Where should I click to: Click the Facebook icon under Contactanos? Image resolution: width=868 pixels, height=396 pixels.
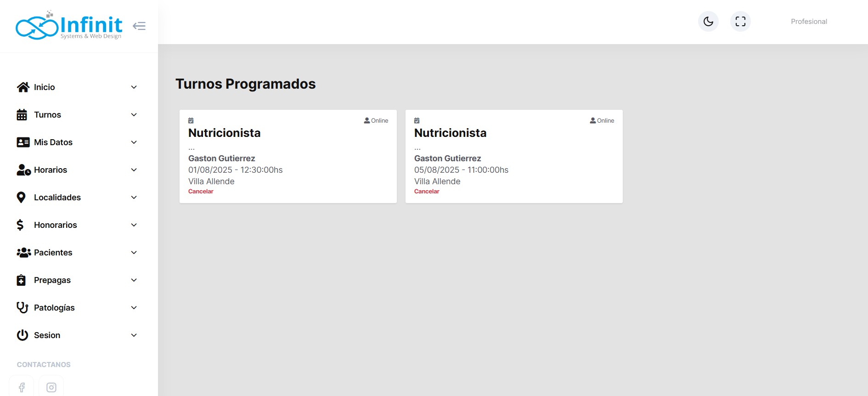22,387
